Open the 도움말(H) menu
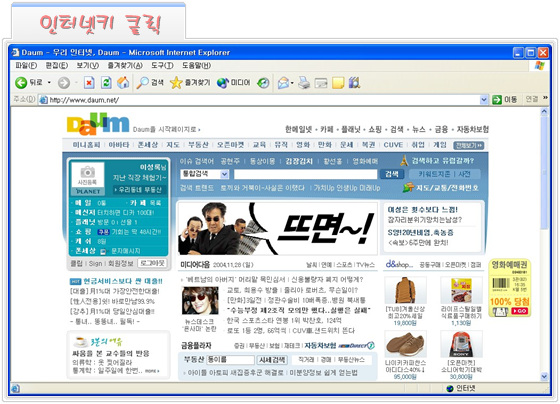Image resolution: width=560 pixels, height=404 pixels. point(196,65)
